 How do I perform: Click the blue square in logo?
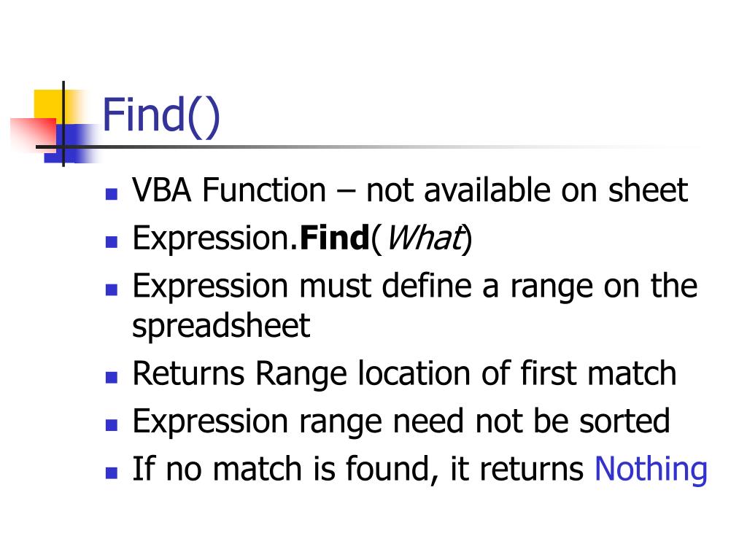tap(71, 143)
